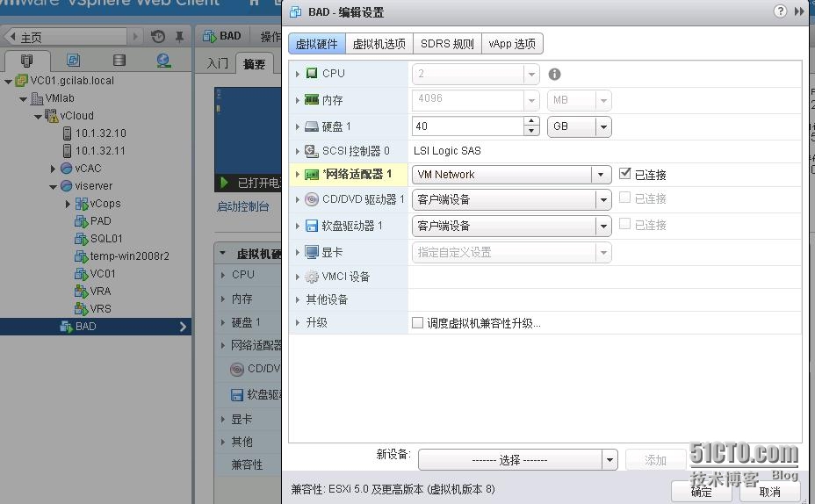Expand the 硬盘 1 row
The width and height of the screenshot is (815, 504).
coord(298,126)
